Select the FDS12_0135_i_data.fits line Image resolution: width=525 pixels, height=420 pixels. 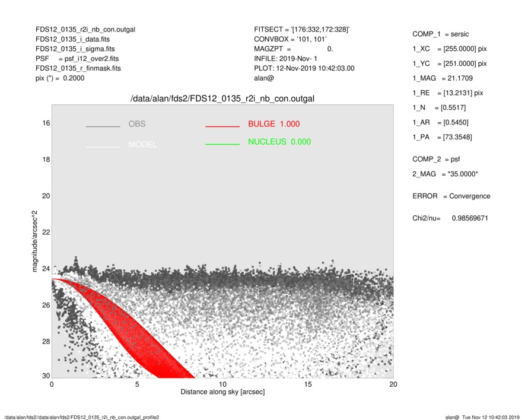(x=72, y=39)
